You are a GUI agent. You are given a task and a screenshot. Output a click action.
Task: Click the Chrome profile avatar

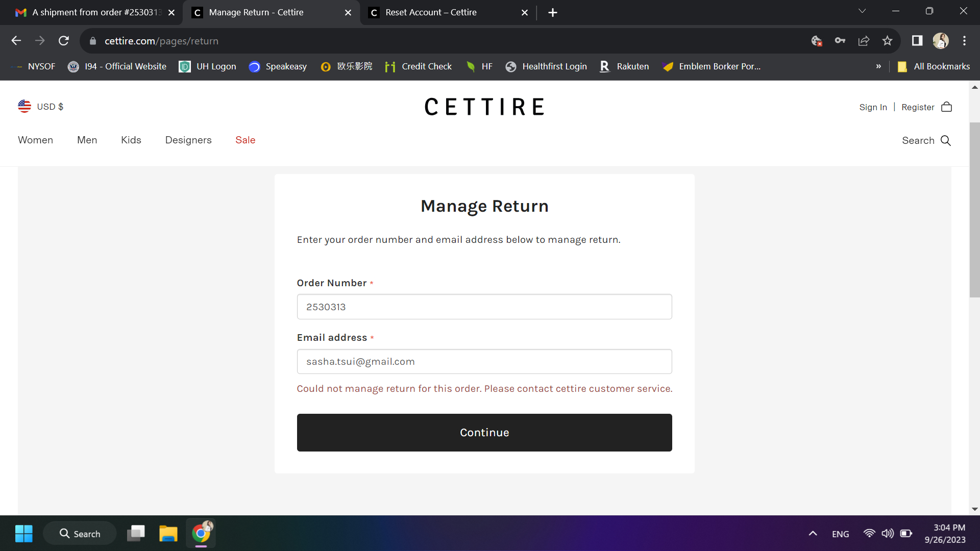(x=941, y=41)
